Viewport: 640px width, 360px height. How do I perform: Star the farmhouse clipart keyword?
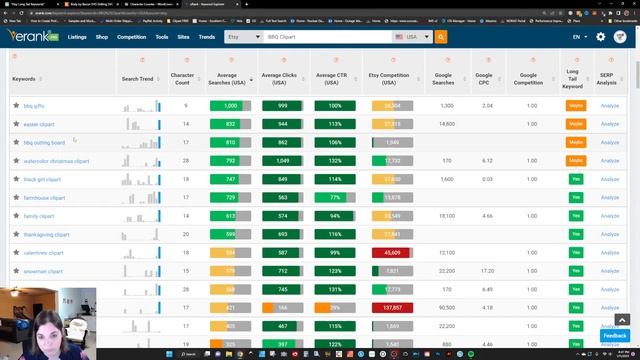16,197
